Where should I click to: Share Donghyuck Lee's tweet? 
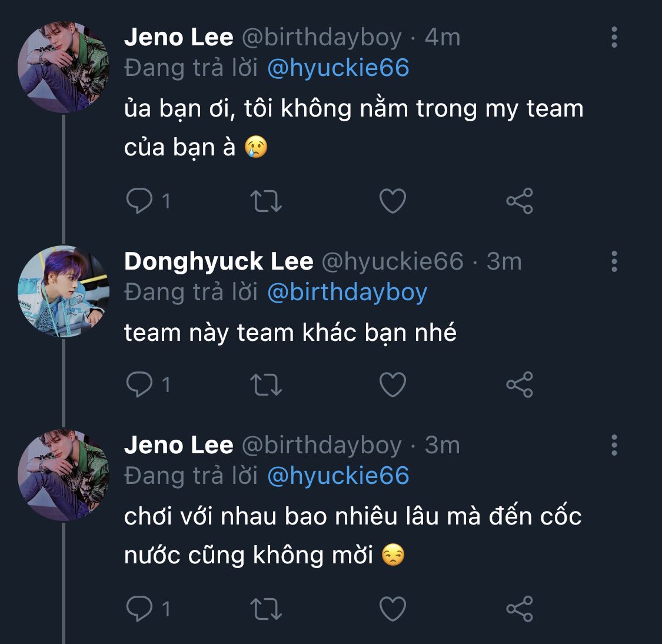tap(519, 385)
